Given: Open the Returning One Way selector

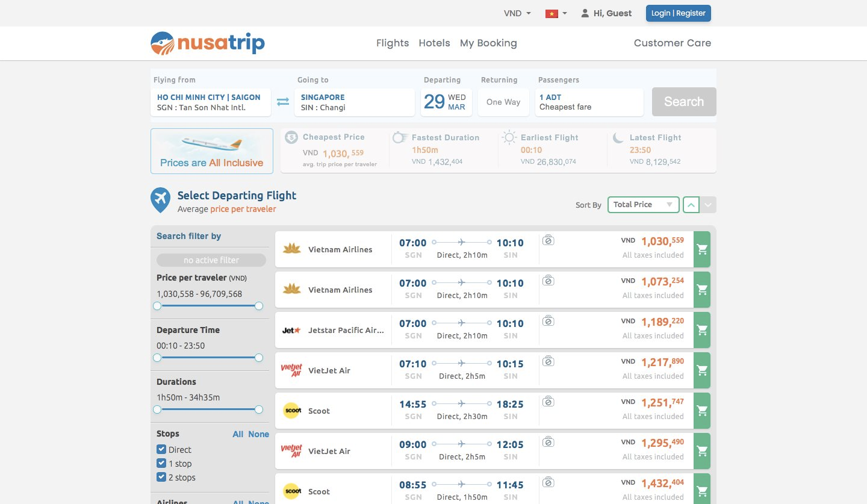Looking at the screenshot, I should click(503, 102).
